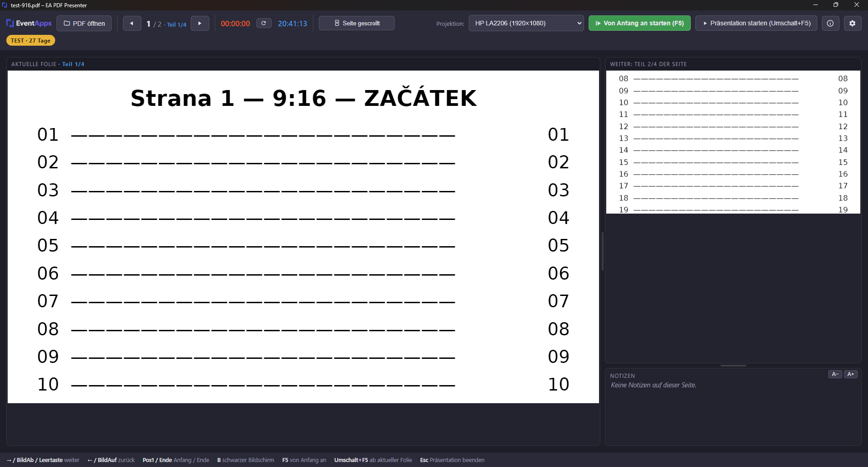
Task: Advance with the next slide arrow button
Action: pos(200,23)
